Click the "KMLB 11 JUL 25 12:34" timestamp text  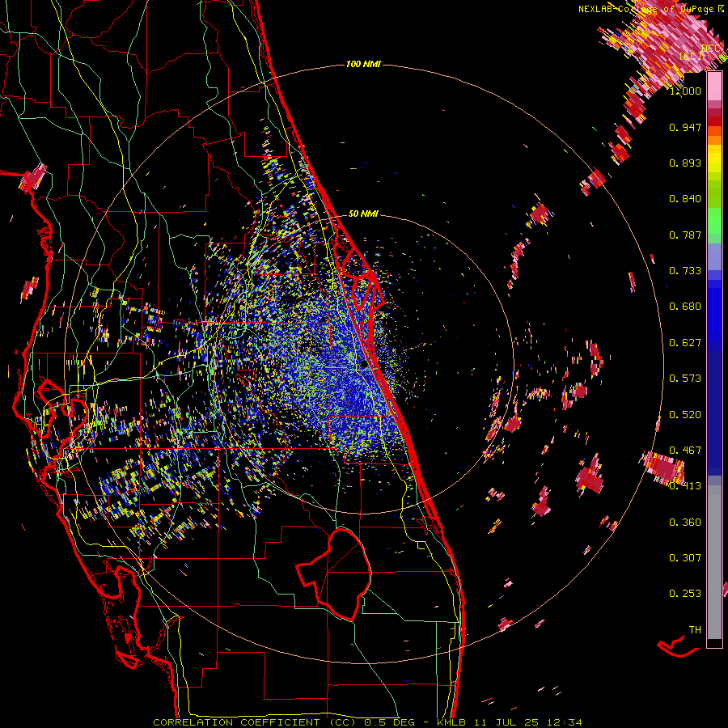pos(510,722)
